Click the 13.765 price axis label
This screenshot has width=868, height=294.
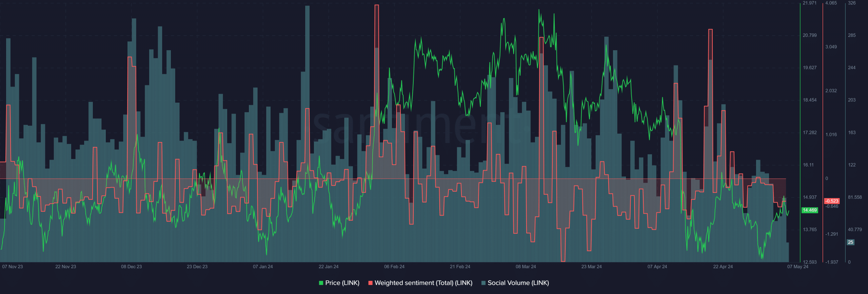coord(810,230)
